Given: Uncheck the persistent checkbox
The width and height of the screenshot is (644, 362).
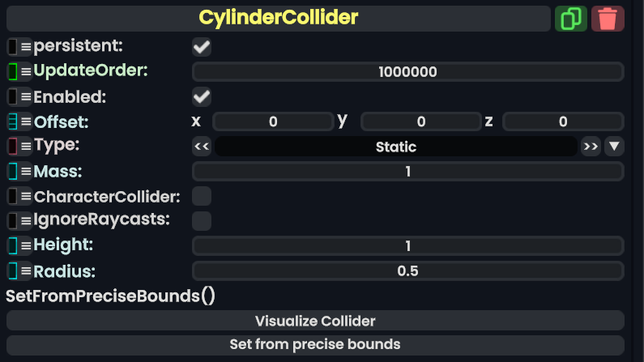Looking at the screenshot, I should 202,47.
